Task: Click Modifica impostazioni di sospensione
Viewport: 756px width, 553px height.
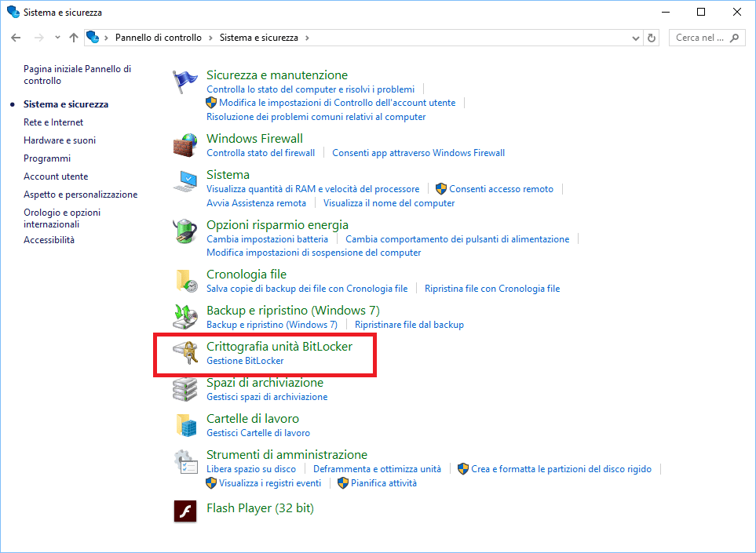Action: [313, 253]
